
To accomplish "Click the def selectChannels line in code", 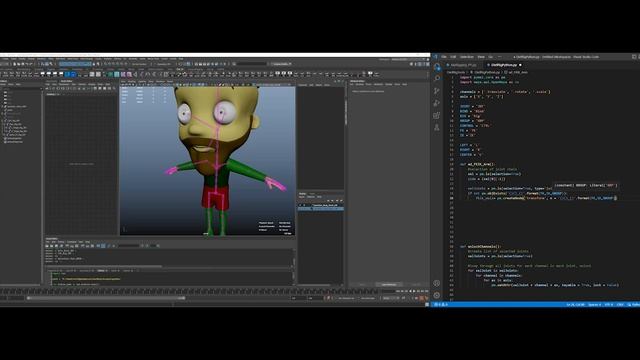I will click(481, 247).
